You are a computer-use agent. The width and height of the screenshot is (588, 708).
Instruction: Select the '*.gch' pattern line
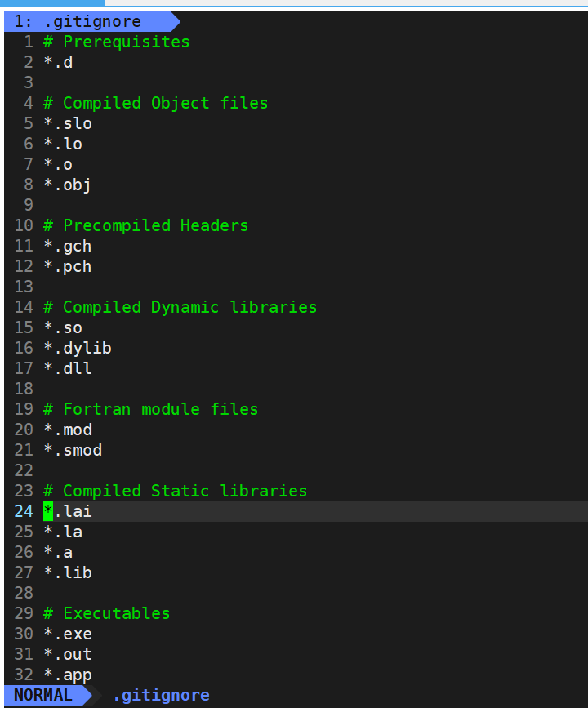pyautogui.click(x=67, y=246)
